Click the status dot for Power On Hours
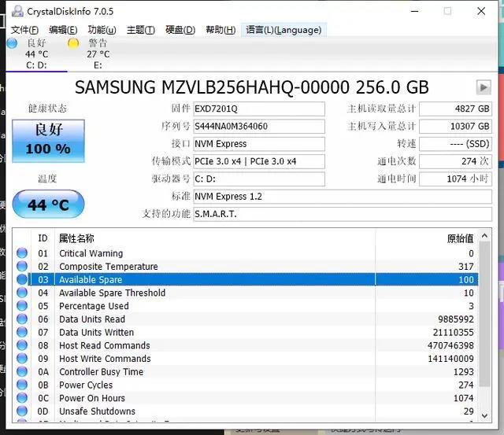 22,398
